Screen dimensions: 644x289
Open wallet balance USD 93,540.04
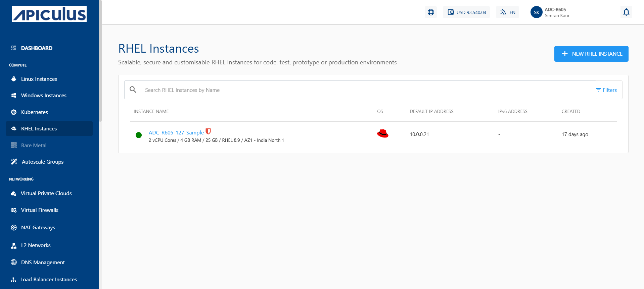pyautogui.click(x=466, y=12)
